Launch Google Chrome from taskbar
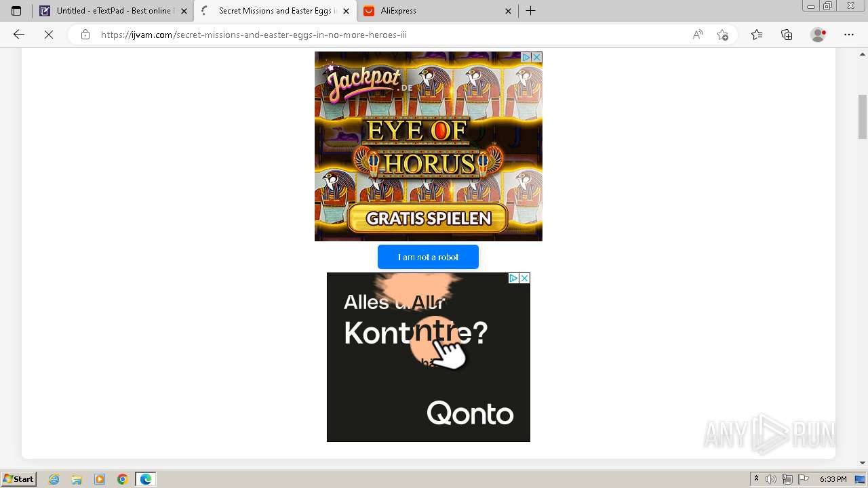The height and width of the screenshot is (488, 868). pyautogui.click(x=123, y=479)
